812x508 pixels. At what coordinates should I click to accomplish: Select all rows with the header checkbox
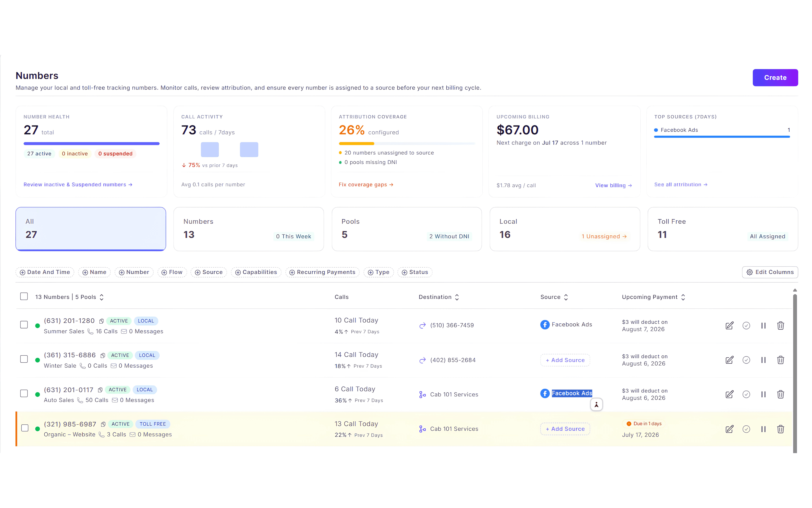point(24,296)
